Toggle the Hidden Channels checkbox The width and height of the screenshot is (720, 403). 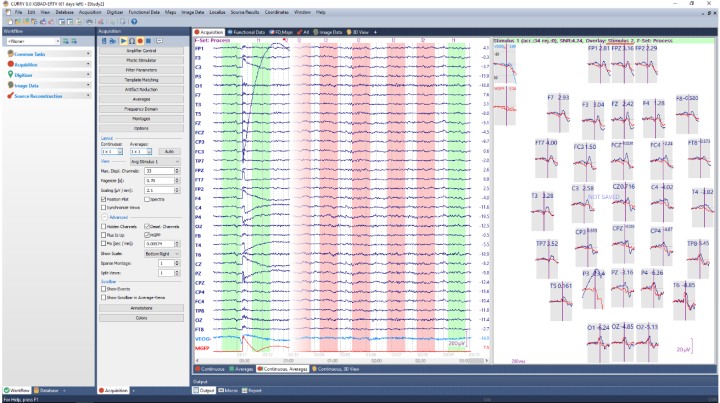click(x=103, y=226)
